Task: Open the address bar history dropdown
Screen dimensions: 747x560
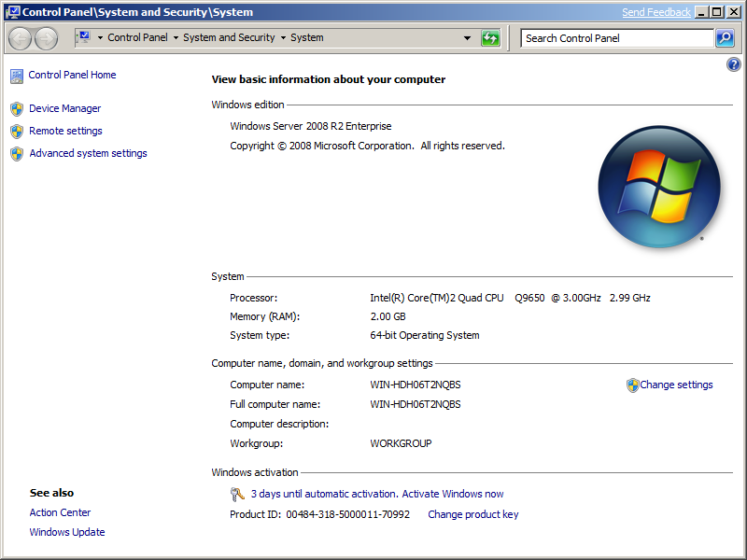Action: pyautogui.click(x=467, y=37)
